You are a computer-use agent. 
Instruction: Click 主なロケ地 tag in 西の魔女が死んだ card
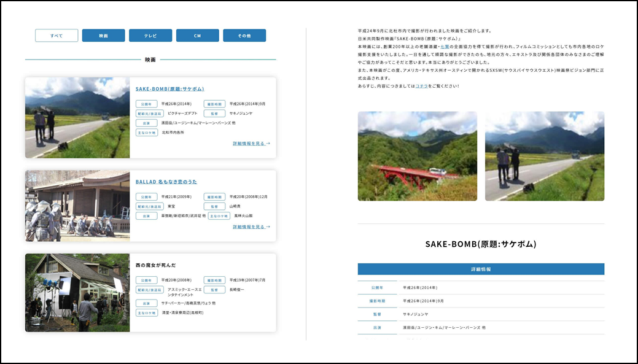pyautogui.click(x=147, y=313)
